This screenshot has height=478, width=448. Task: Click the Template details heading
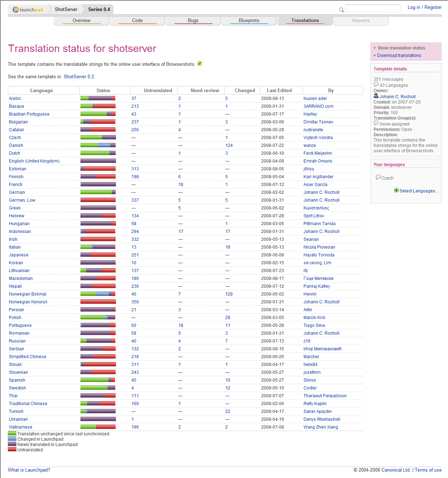click(390, 69)
